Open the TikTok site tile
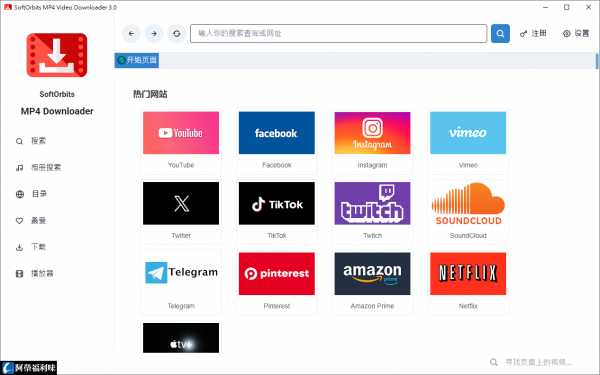This screenshot has width=600, height=375. click(277, 212)
